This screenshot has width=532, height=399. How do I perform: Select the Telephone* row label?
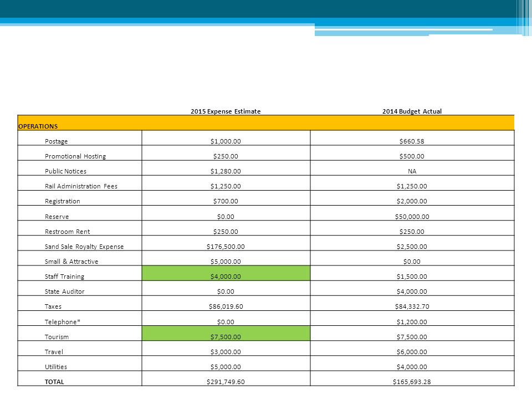(x=63, y=321)
